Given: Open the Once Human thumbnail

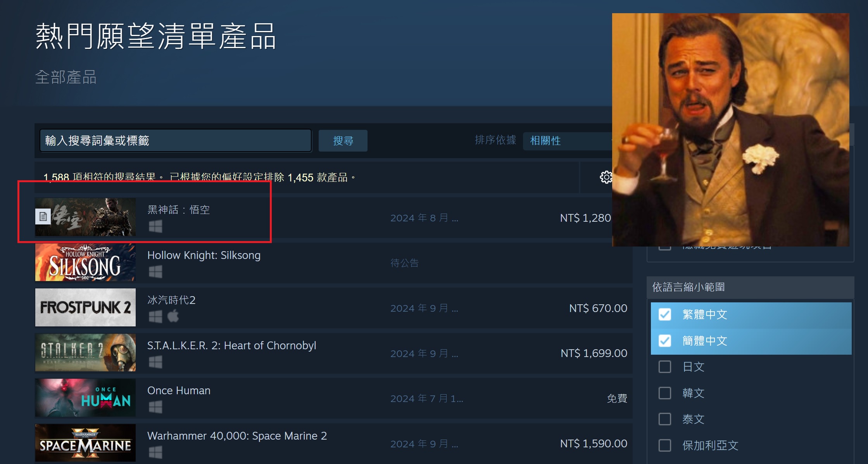Looking at the screenshot, I should [85, 398].
